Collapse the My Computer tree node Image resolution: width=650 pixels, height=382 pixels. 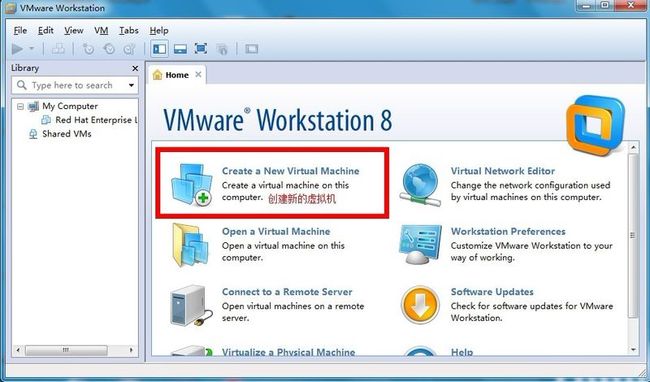click(x=20, y=106)
